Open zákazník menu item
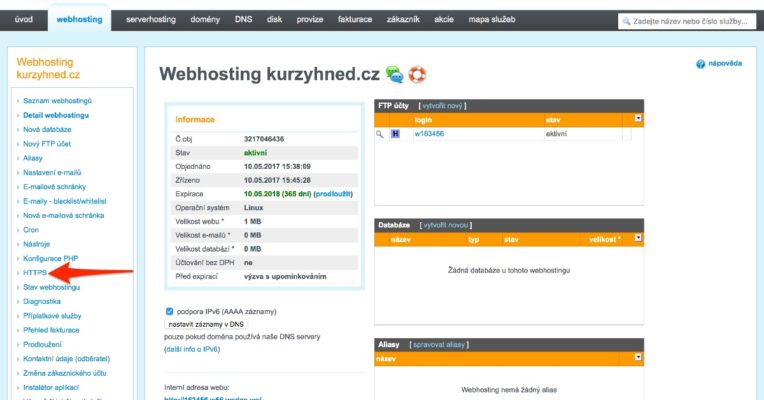 [403, 19]
